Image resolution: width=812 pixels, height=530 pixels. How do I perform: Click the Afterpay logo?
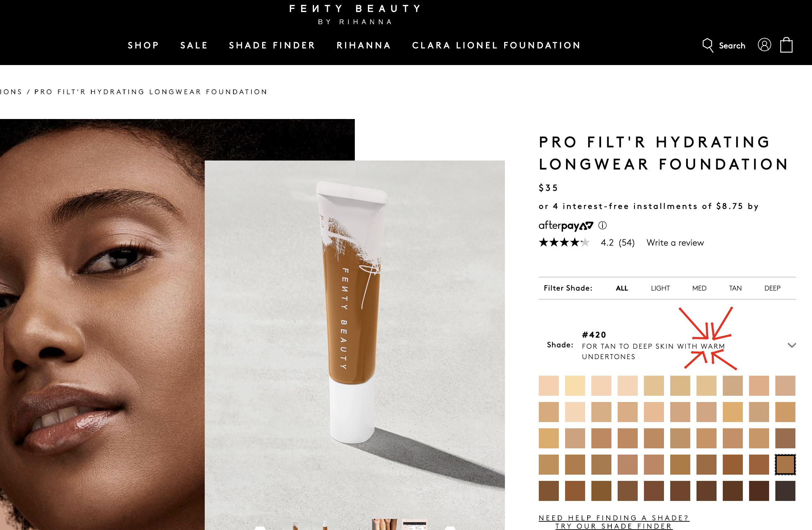[566, 226]
